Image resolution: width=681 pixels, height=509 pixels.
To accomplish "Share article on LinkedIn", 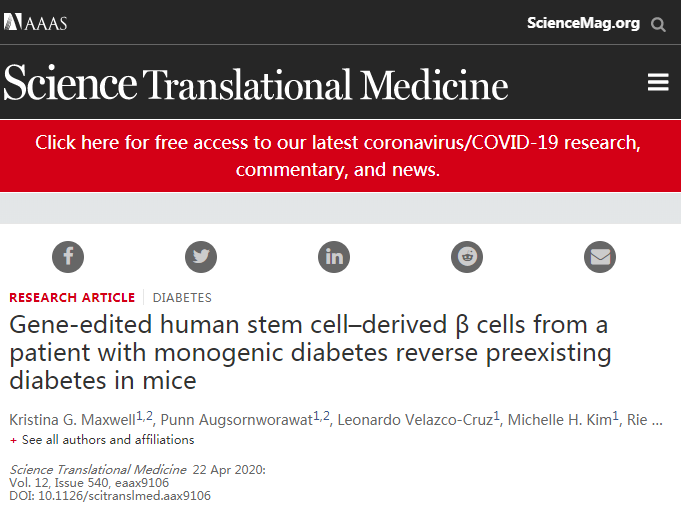I will (334, 257).
